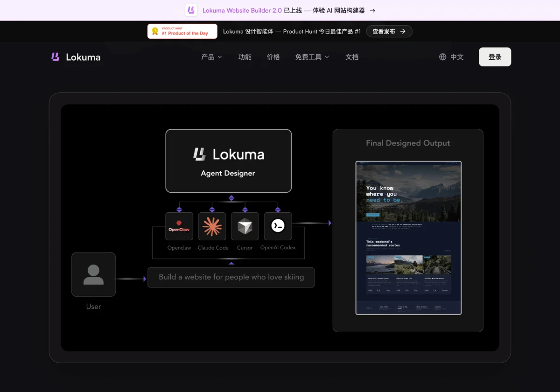Open the final designed output website preview

[x=408, y=238]
